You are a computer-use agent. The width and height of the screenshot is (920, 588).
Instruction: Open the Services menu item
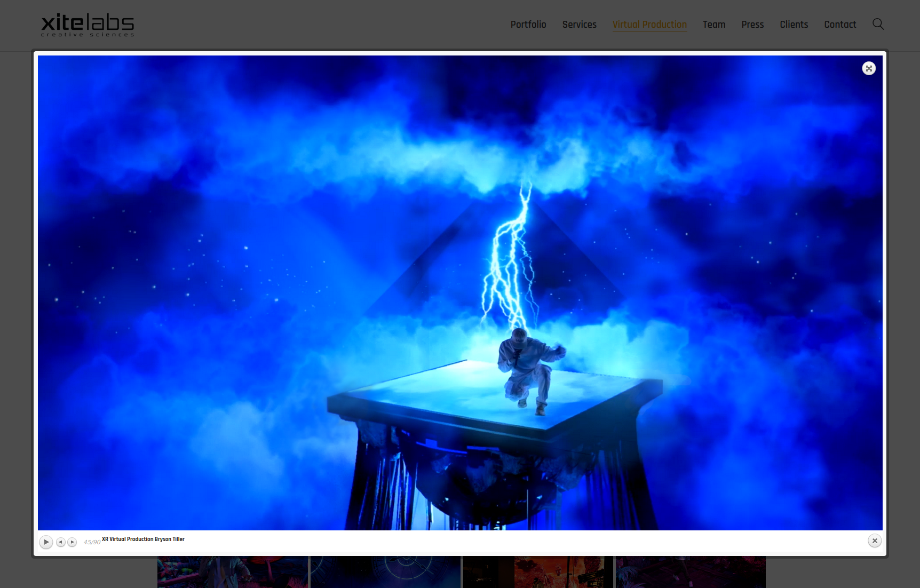579,25
